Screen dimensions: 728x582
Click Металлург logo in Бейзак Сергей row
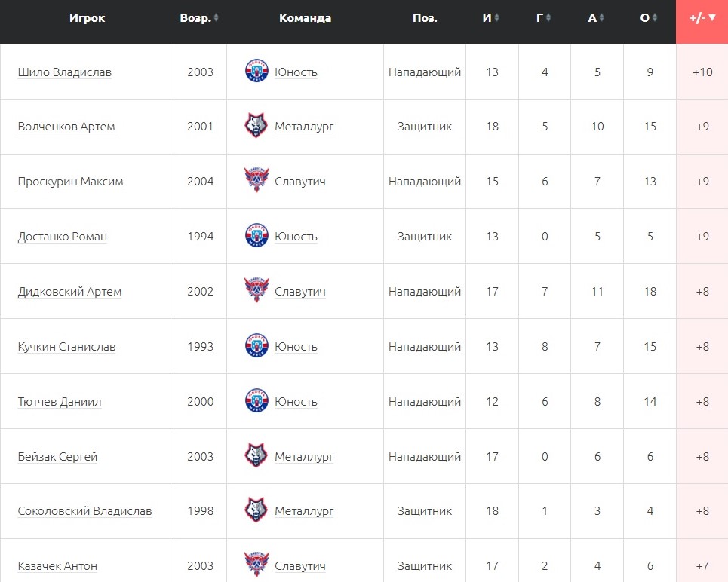click(x=256, y=456)
